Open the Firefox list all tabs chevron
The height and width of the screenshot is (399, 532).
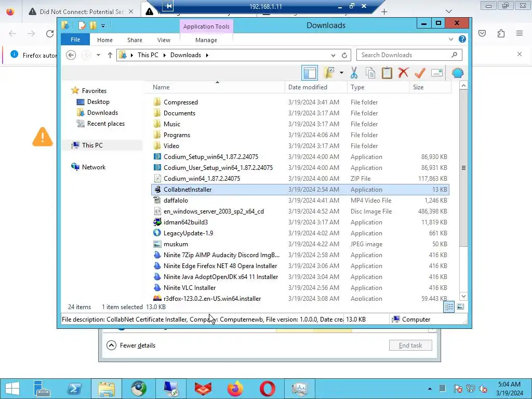click(449, 11)
